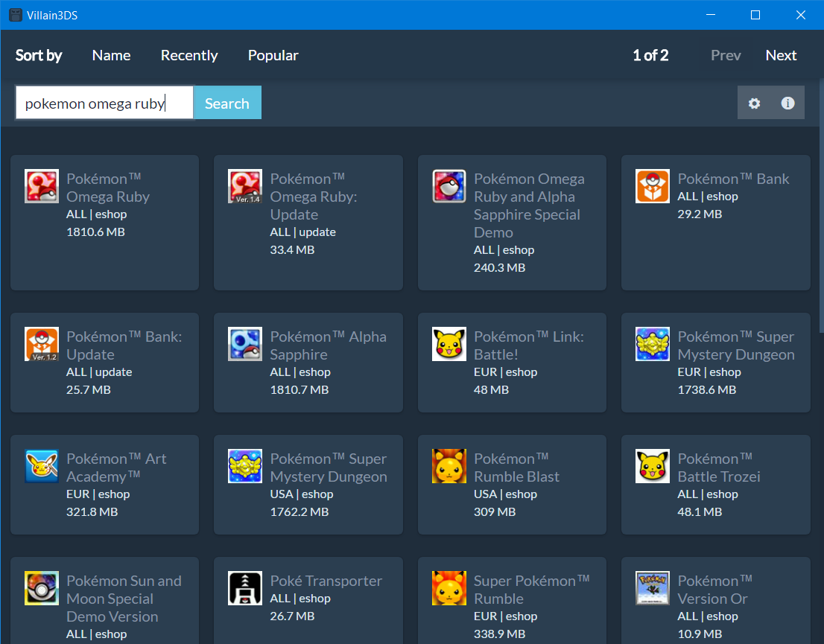This screenshot has width=824, height=644.
Task: Open the Pokémon™ Bank title
Action: (733, 179)
